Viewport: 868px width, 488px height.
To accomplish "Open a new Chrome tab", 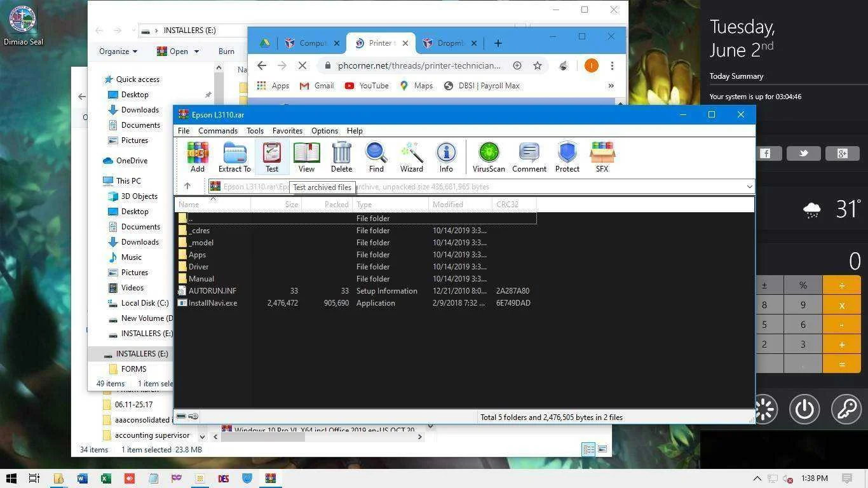I will [498, 43].
